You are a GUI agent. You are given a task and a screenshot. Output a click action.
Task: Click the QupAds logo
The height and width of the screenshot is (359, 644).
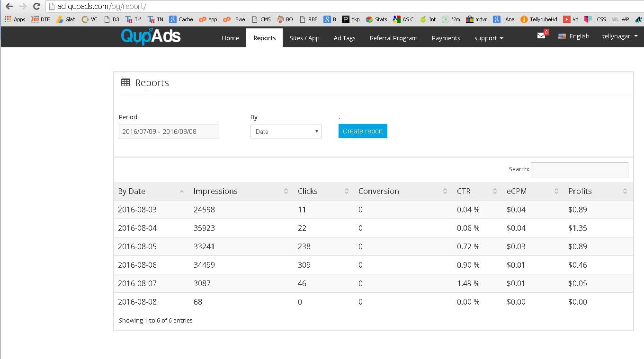151,36
